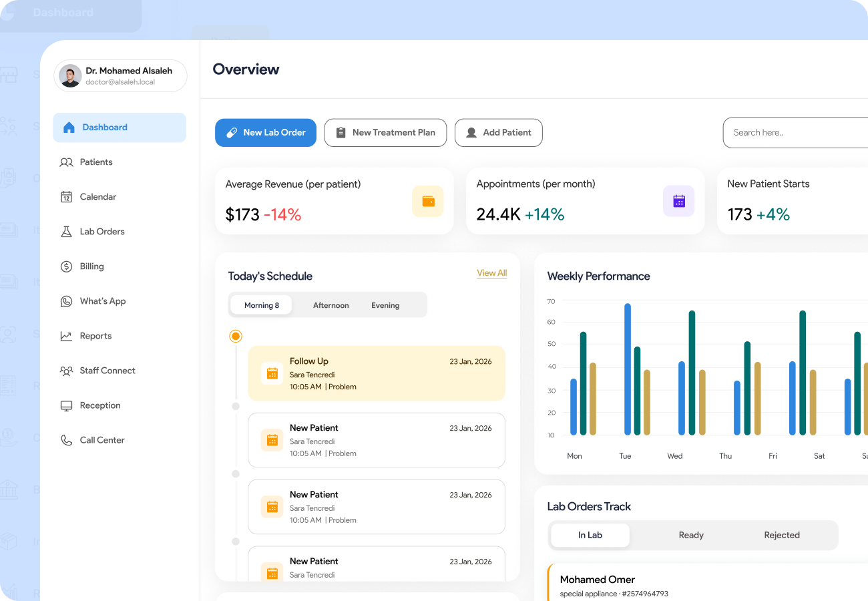868x601 pixels.
Task: Click the Billing dollar icon
Action: point(66,266)
